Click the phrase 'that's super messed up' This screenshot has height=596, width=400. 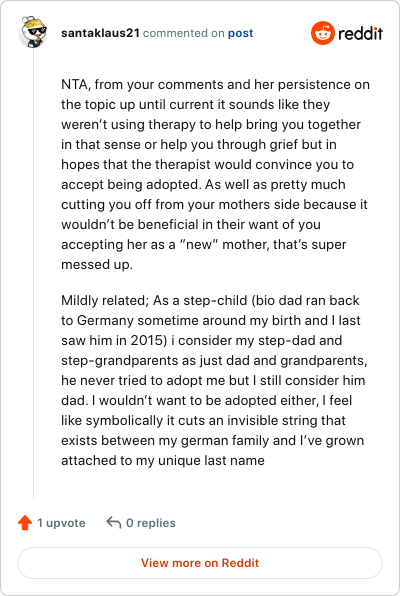click(x=204, y=254)
